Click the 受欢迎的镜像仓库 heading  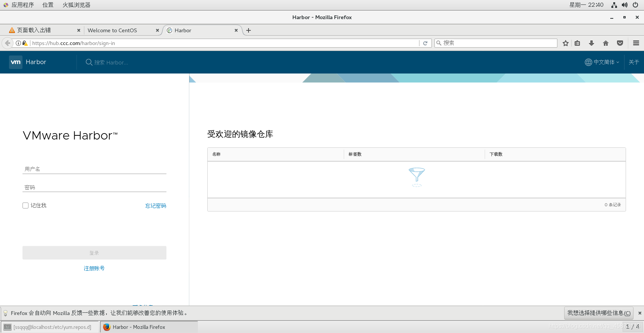point(240,134)
